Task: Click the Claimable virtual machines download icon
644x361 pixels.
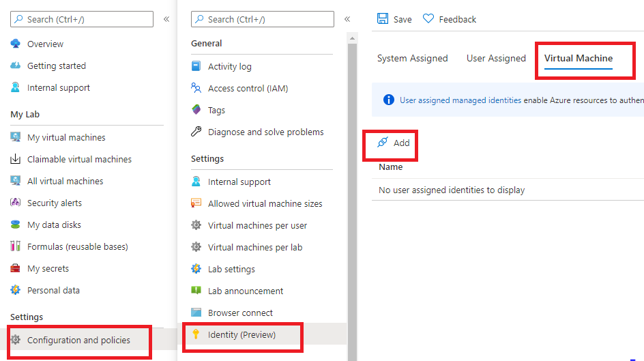Action: click(x=15, y=158)
